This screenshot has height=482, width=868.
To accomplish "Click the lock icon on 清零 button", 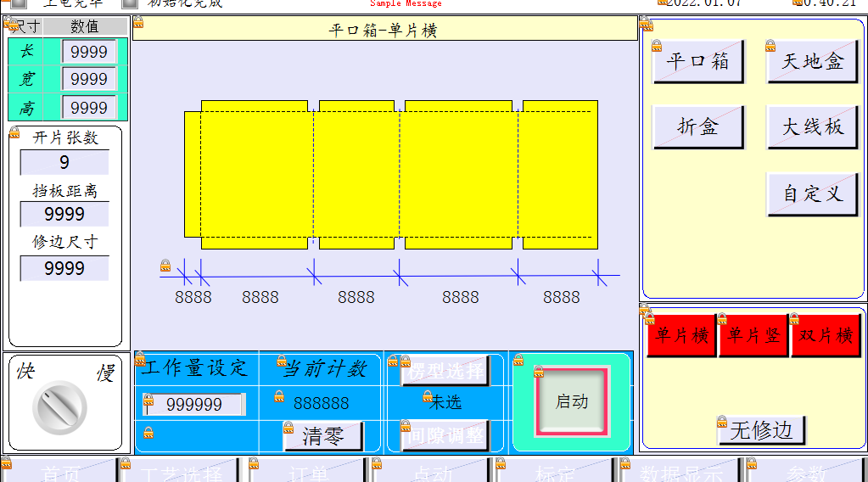I will [288, 428].
